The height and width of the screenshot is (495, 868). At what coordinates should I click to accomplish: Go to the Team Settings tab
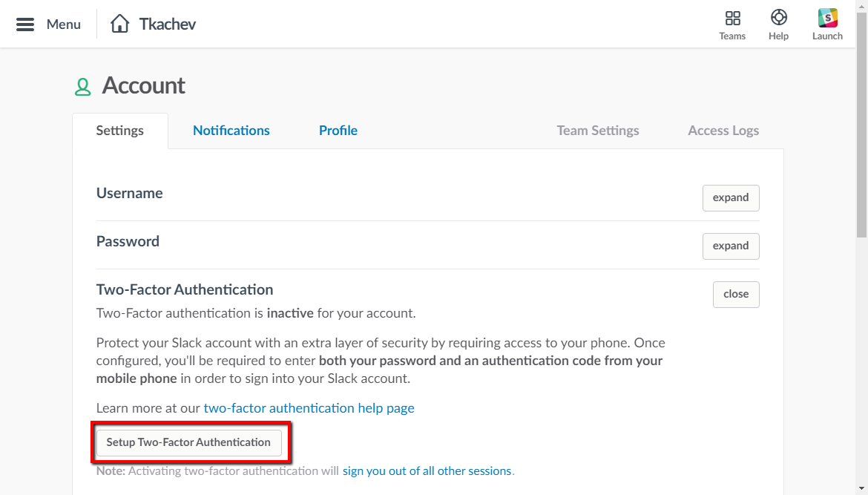pyautogui.click(x=598, y=131)
